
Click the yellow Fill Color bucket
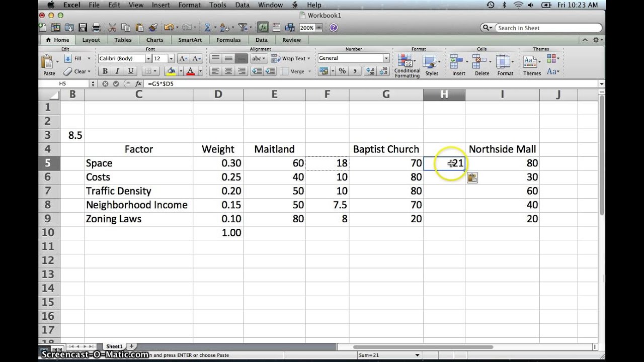tap(171, 71)
